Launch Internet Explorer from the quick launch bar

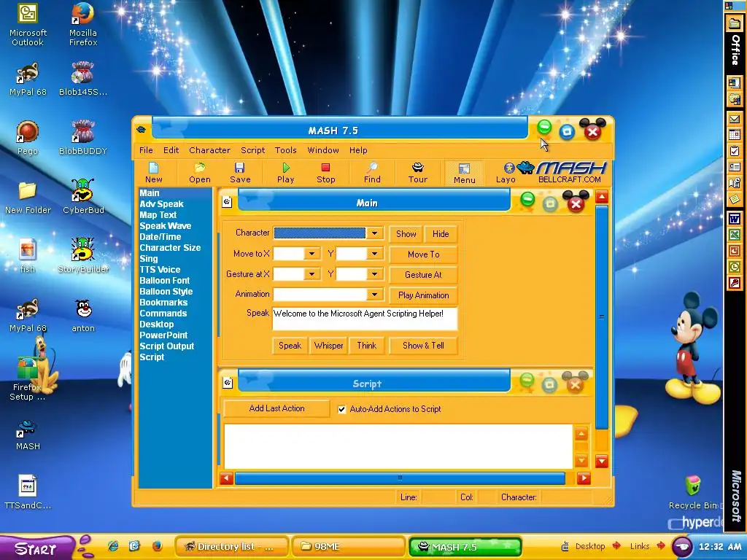113,546
